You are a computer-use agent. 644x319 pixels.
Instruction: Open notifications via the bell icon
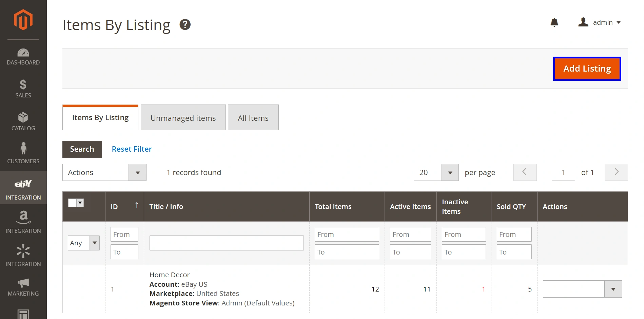tap(554, 22)
